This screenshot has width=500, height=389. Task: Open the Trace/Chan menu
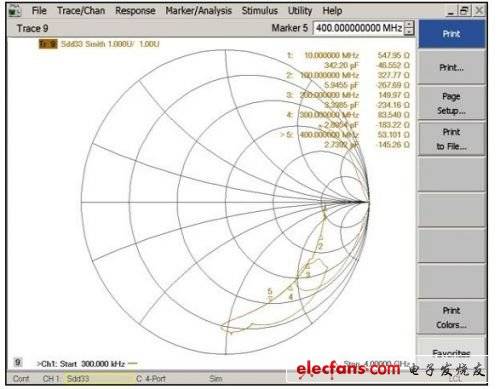[x=81, y=11]
